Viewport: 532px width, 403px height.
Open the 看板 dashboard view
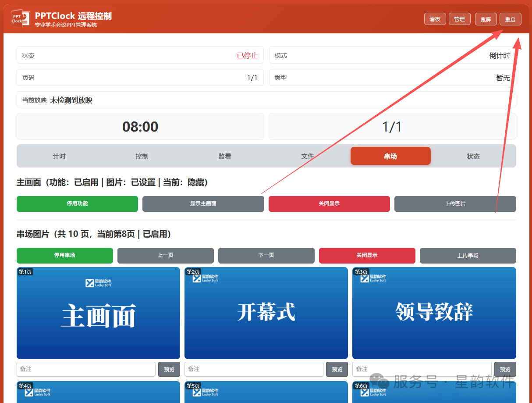pyautogui.click(x=435, y=19)
